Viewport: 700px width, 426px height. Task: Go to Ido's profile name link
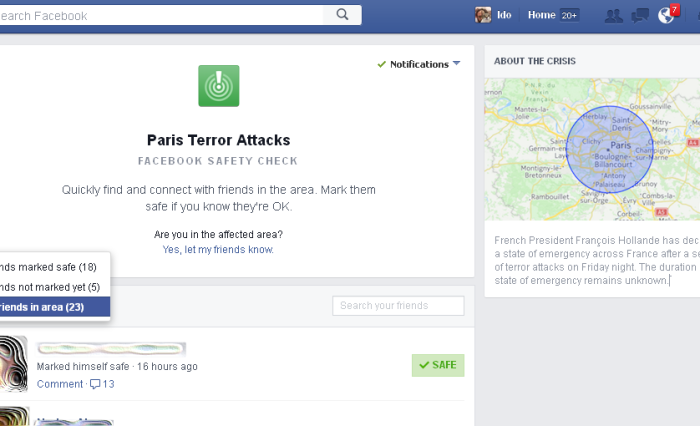point(504,15)
